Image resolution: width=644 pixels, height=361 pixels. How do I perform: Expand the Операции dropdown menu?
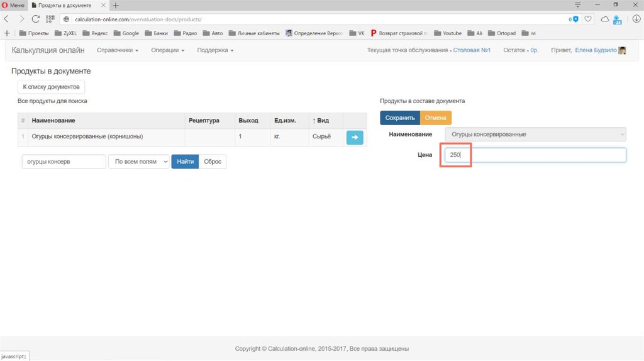pos(167,50)
